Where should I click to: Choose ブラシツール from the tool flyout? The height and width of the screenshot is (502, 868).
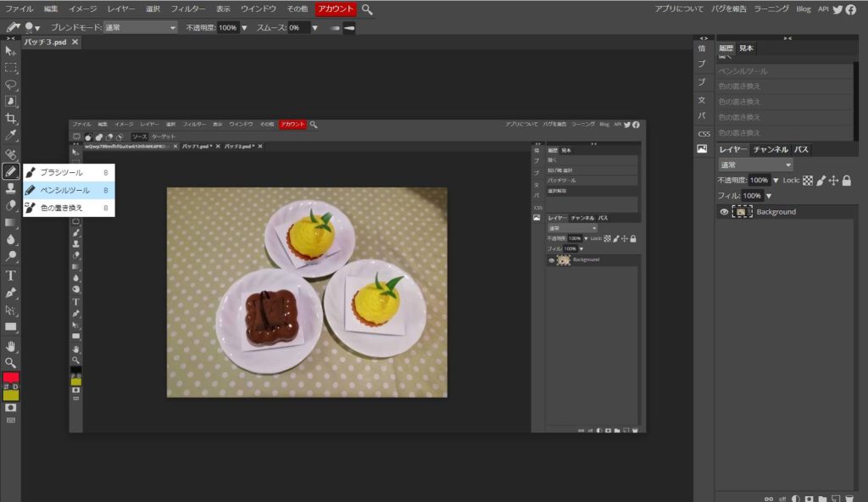(x=61, y=172)
